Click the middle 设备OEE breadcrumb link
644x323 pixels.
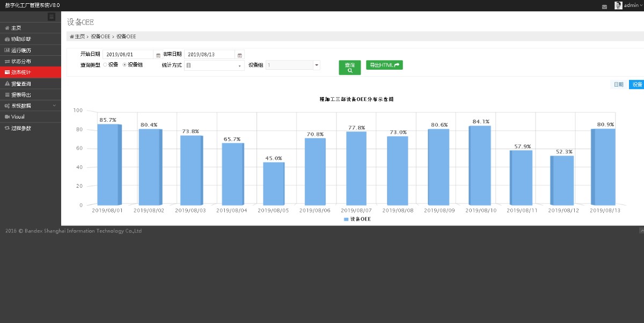pos(100,36)
